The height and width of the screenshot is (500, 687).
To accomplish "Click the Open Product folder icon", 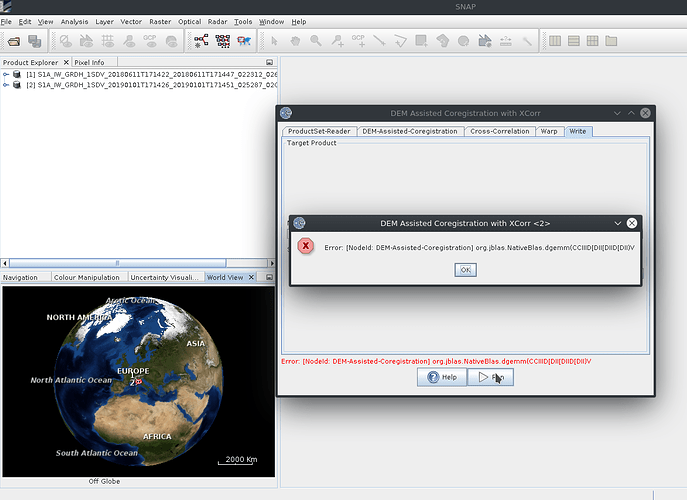I will coord(14,41).
